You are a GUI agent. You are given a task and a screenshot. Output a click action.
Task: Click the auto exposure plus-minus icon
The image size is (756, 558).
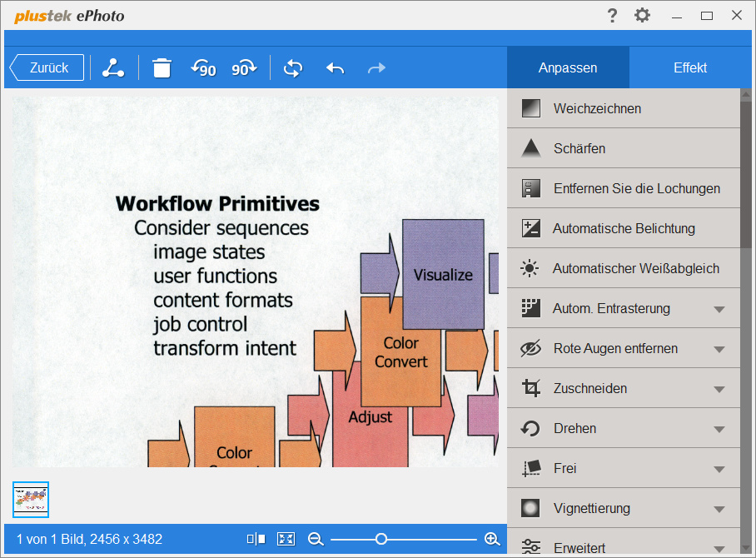pyautogui.click(x=531, y=228)
